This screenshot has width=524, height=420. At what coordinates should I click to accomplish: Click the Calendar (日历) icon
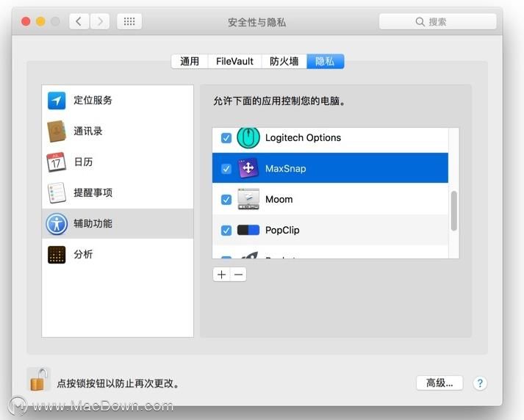[56, 162]
